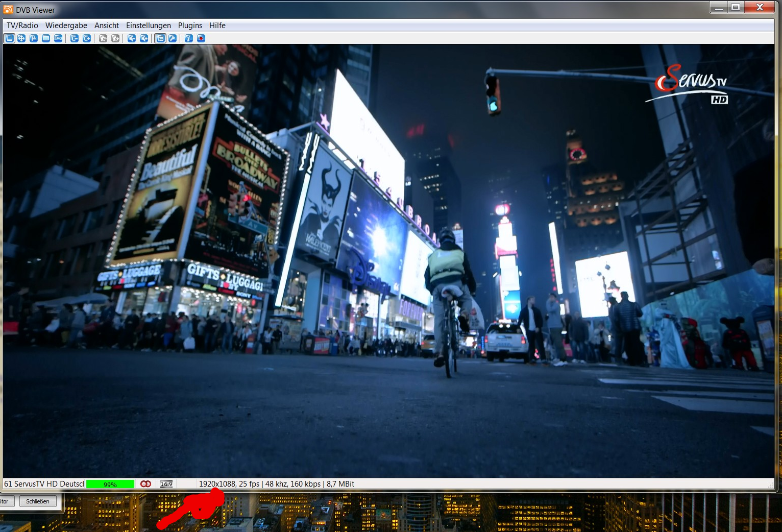This screenshot has width=782, height=532.
Task: Toggle the TV window display mode icon
Action: point(9,38)
